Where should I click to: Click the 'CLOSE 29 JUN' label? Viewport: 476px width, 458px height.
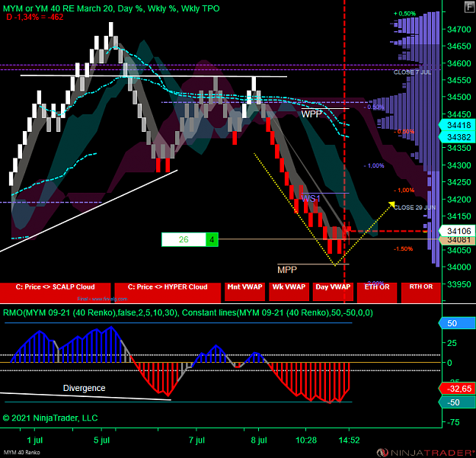click(414, 207)
